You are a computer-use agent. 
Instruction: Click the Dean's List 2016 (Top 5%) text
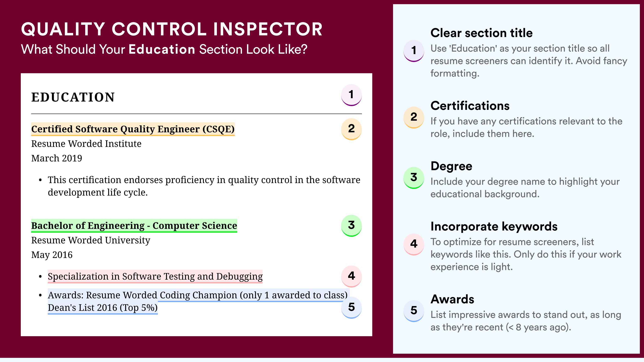[102, 308]
